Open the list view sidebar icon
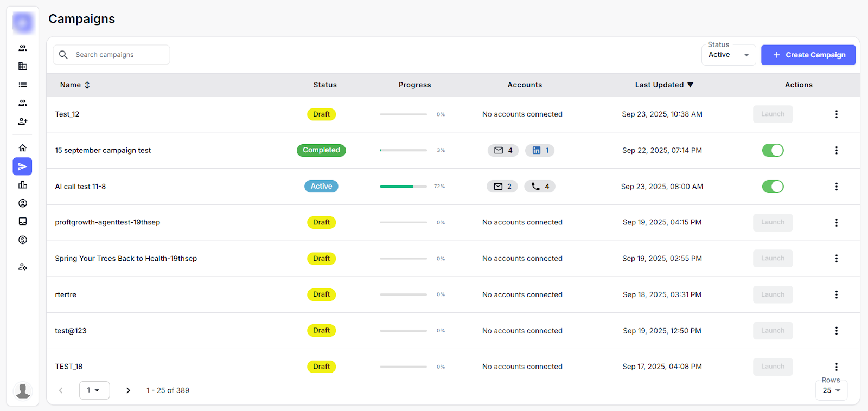The height and width of the screenshot is (411, 868). click(23, 85)
